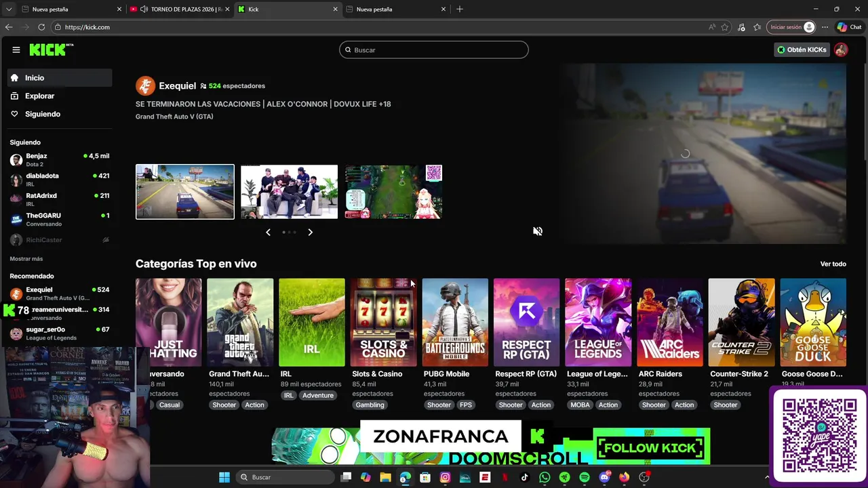The height and width of the screenshot is (488, 868).
Task: Open the hamburger sidebar menu
Action: (16, 49)
